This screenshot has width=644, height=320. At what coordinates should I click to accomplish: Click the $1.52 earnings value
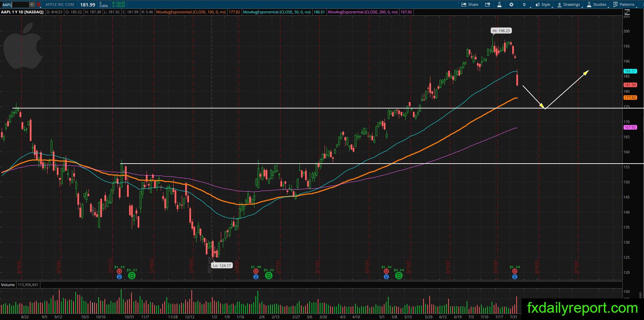pos(387,267)
